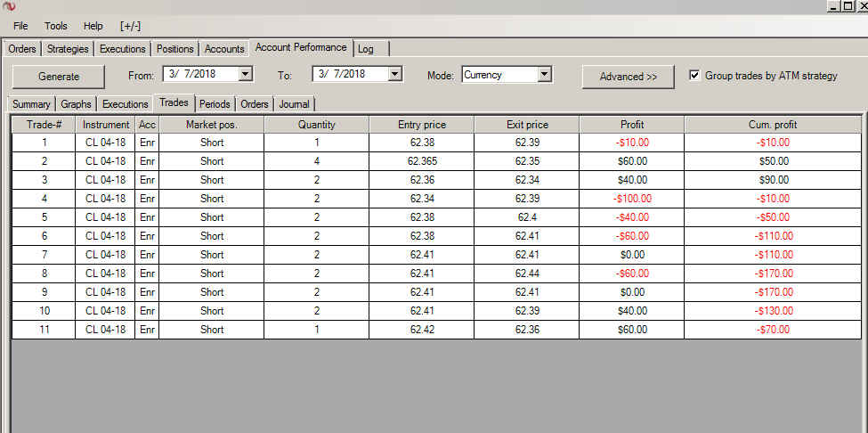The image size is (868, 433).
Task: Click exit price 62.36 in trade 11
Action: tap(527, 330)
